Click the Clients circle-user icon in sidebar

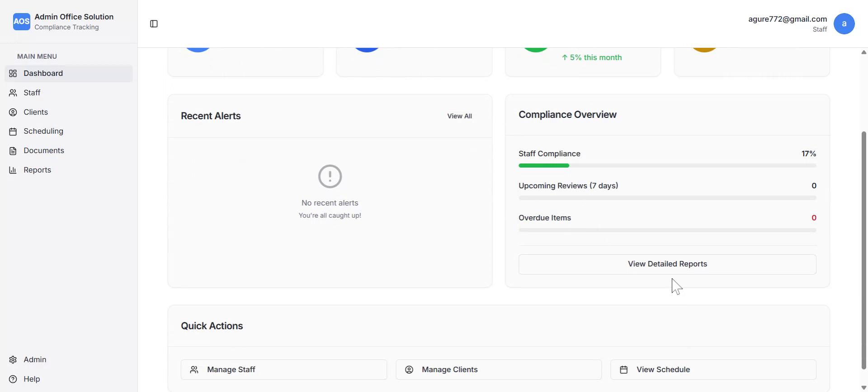pos(13,112)
